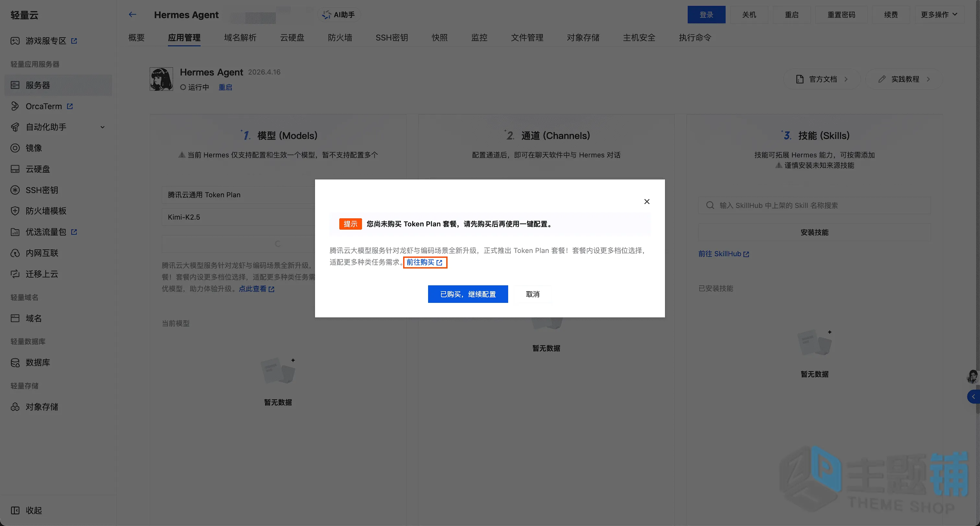Switch to the 监控 tab
This screenshot has width=980, height=526.
(x=479, y=37)
